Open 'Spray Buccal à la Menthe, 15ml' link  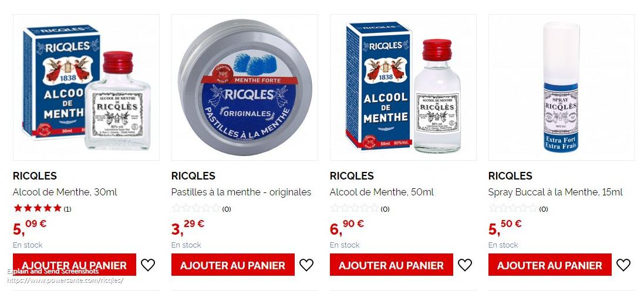(555, 192)
